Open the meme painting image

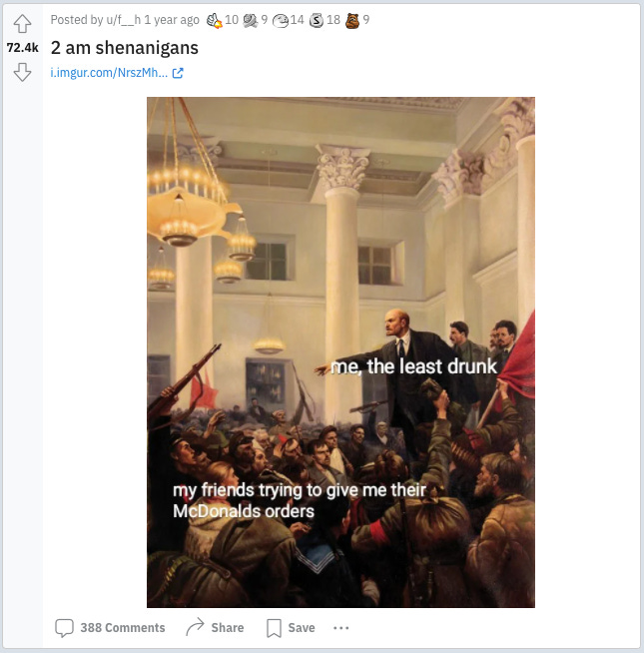coord(340,352)
